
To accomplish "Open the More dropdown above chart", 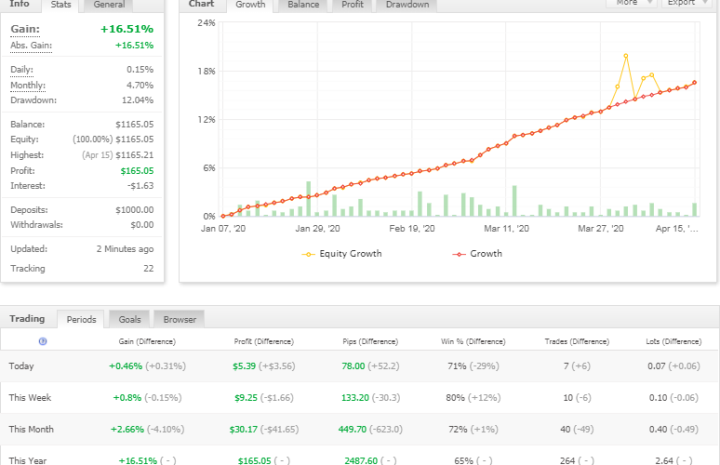I will pos(632,3).
